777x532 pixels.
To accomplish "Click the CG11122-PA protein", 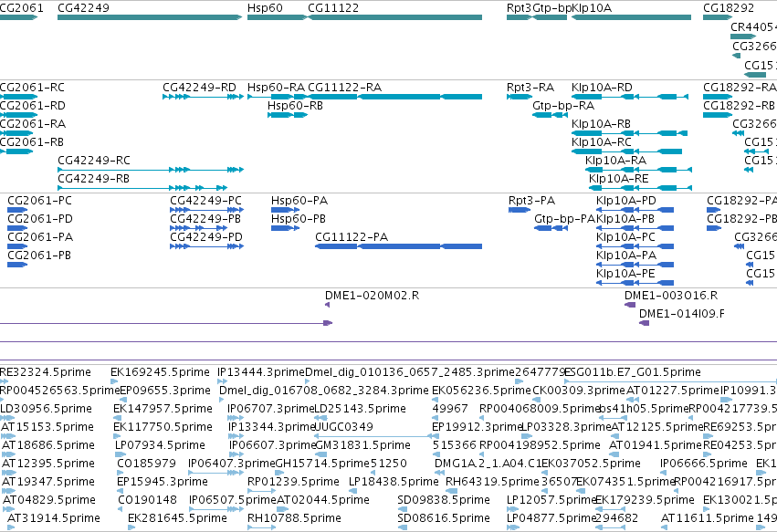I will click(x=398, y=246).
